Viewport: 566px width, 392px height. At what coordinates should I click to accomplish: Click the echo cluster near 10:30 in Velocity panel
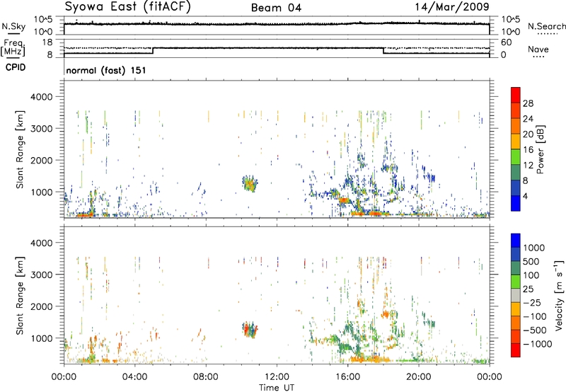[x=250, y=330]
